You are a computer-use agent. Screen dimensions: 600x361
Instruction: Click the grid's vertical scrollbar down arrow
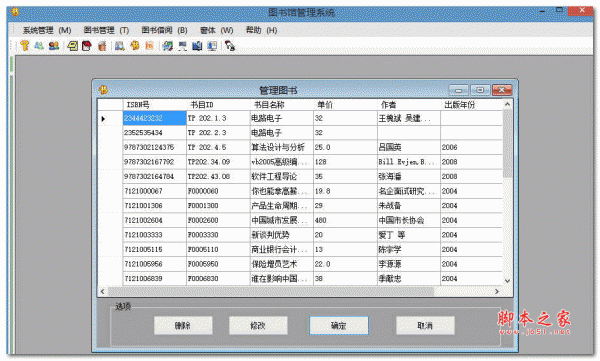(x=507, y=281)
